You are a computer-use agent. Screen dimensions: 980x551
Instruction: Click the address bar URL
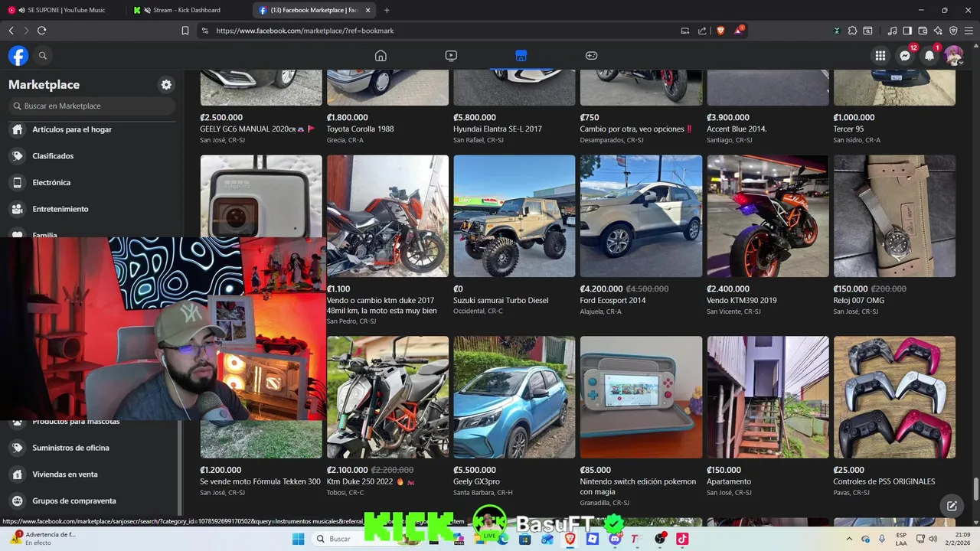click(x=305, y=31)
